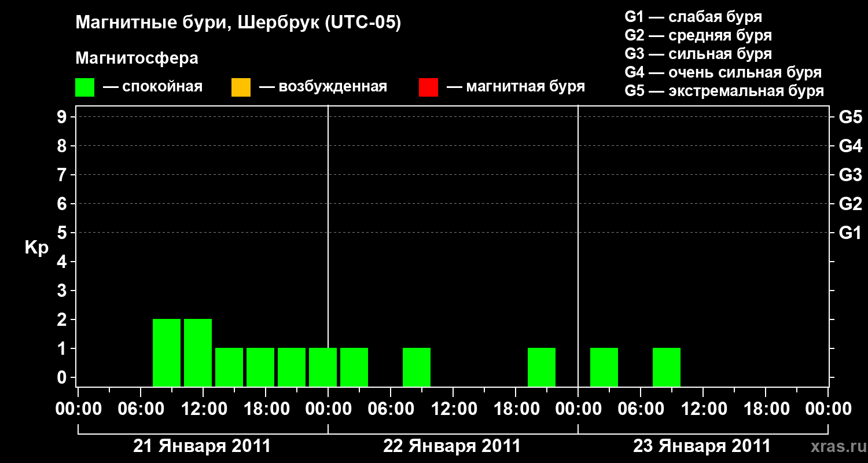Click the '21 Января 2011' date label
This screenshot has width=868, height=463.
(202, 446)
